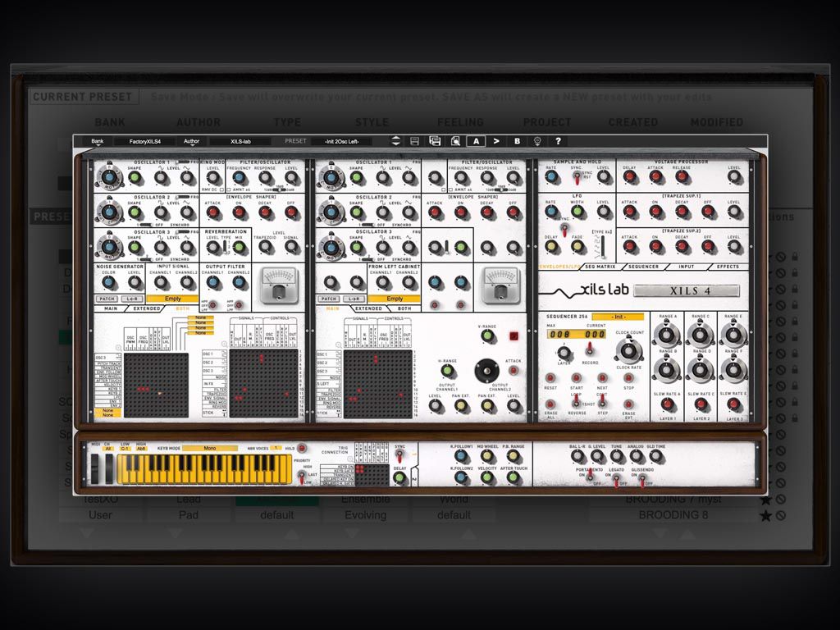The width and height of the screenshot is (840, 630).
Task: Click the PATCH button in the output filter section
Action: pyautogui.click(x=107, y=299)
